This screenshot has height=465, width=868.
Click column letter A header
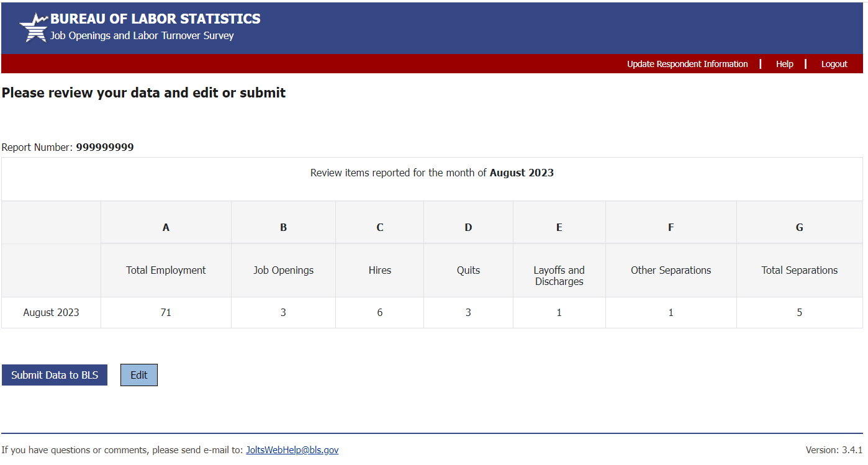click(x=166, y=227)
